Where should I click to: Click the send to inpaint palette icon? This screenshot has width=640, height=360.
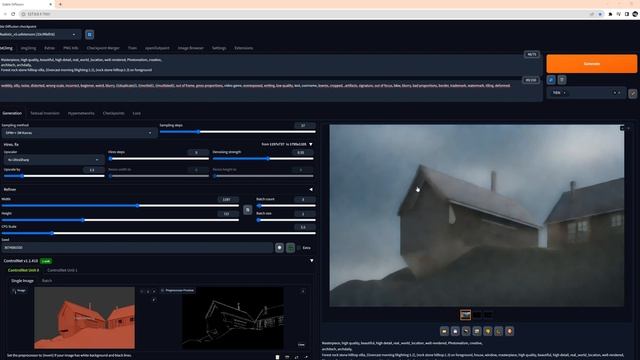(x=488, y=331)
